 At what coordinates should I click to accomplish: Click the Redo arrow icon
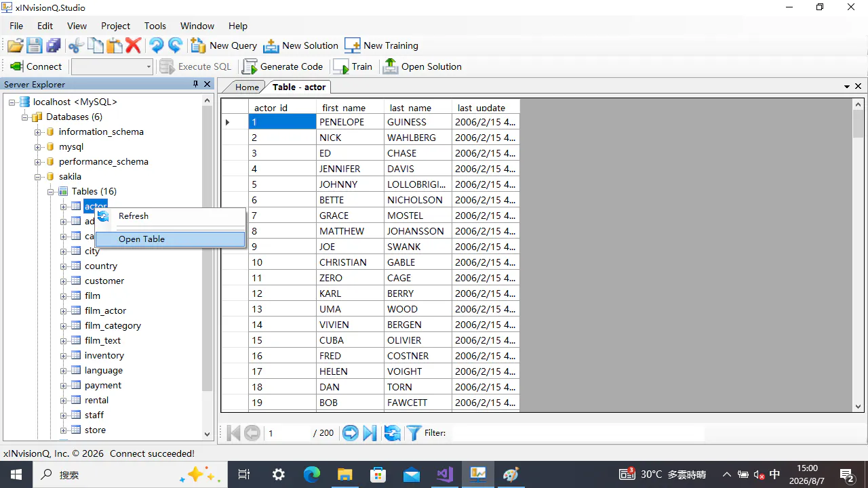[176, 45]
